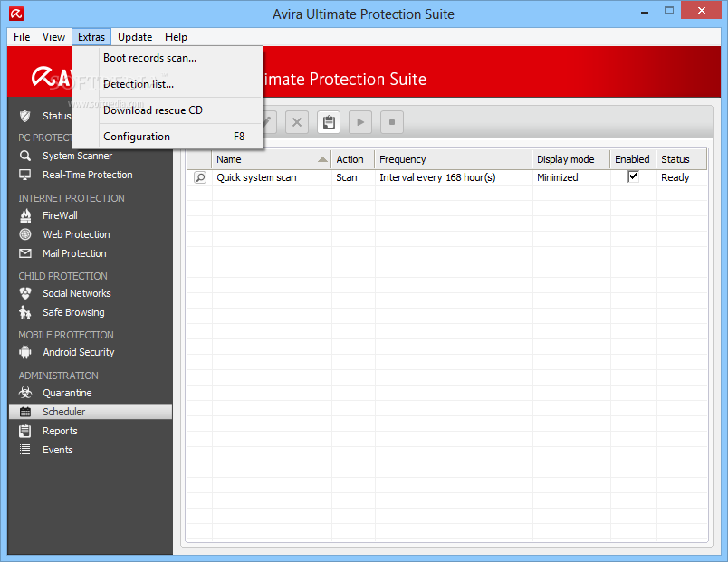
Task: Sort by Status column header
Action: pos(682,159)
